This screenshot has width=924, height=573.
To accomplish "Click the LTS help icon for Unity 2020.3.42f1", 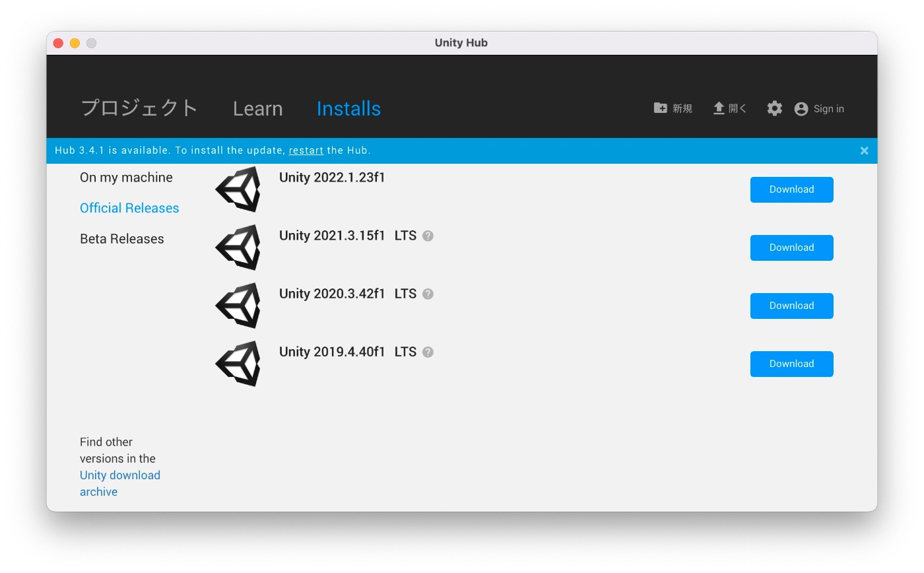I will click(x=428, y=294).
